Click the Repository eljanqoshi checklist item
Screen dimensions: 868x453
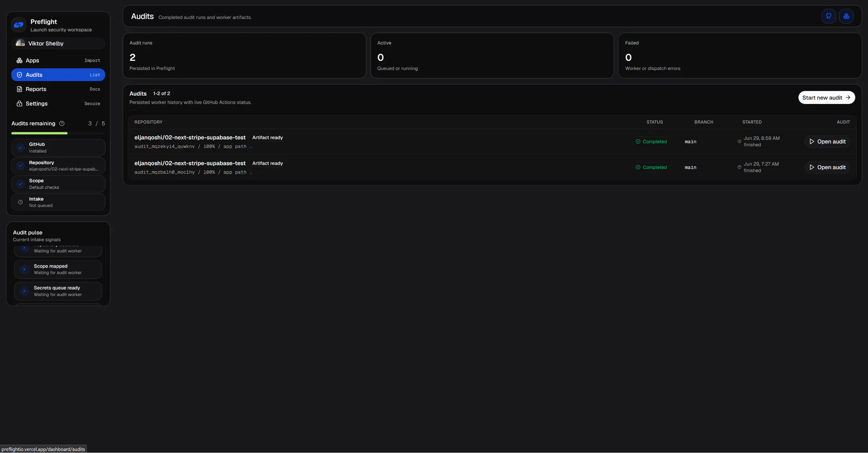click(x=58, y=166)
